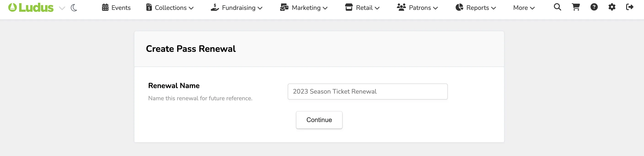The width and height of the screenshot is (644, 156).
Task: Click the Events calendar icon
Action: [x=105, y=7]
